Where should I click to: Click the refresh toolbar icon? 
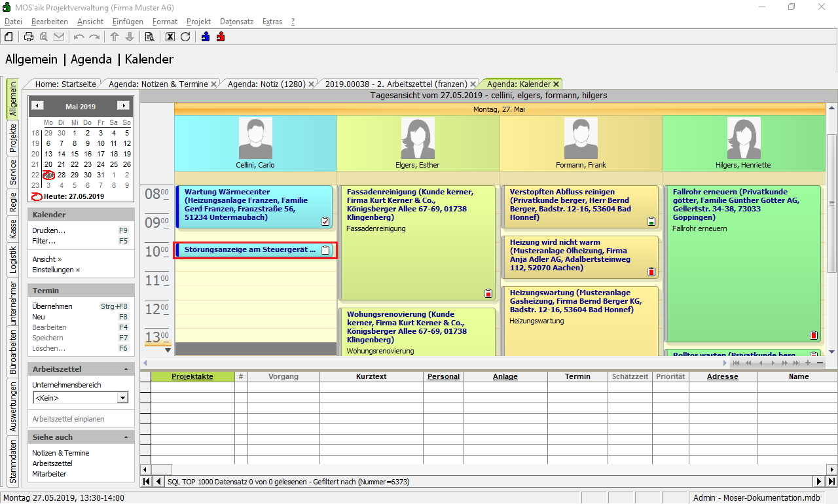click(185, 37)
